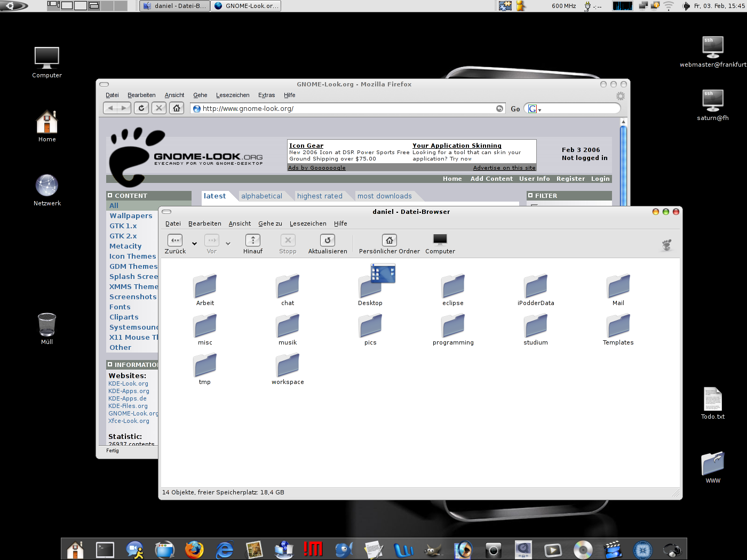Open Todo.txt file on desktop
The height and width of the screenshot is (560, 747).
coord(713,399)
